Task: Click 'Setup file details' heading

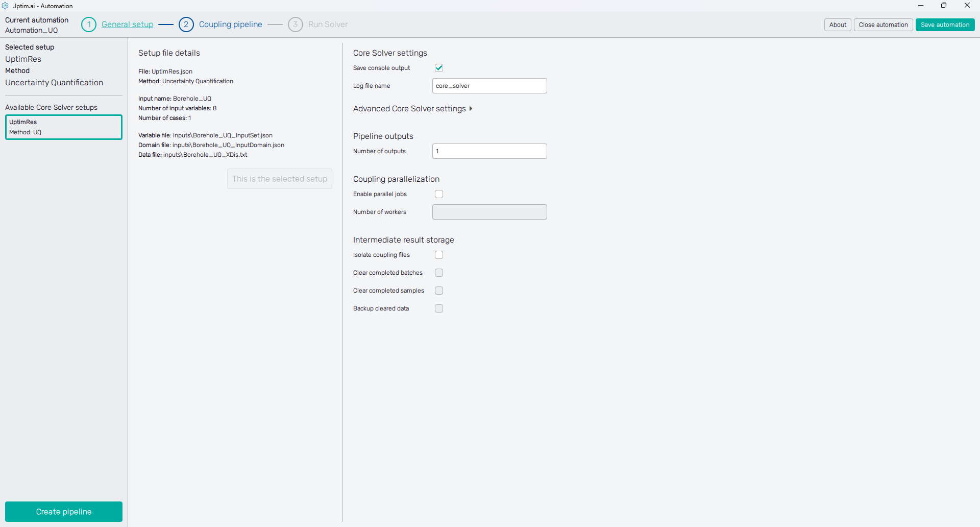Action: tap(169, 53)
